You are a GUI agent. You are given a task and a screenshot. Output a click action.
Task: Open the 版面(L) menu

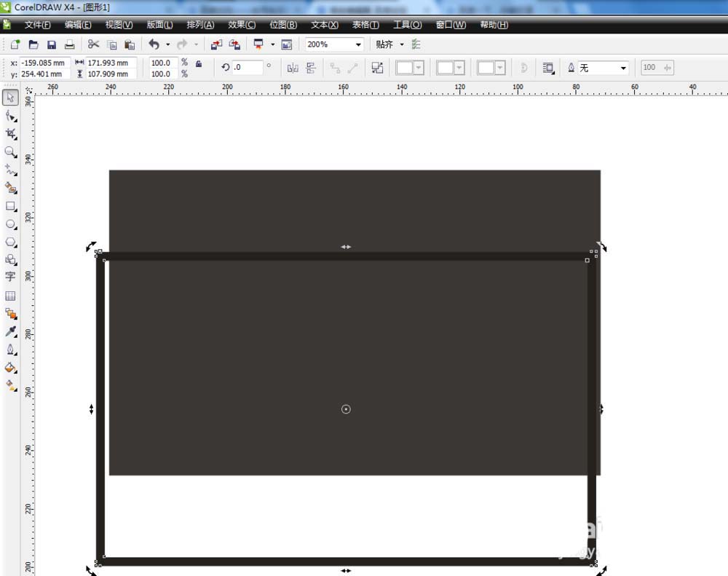(x=159, y=25)
